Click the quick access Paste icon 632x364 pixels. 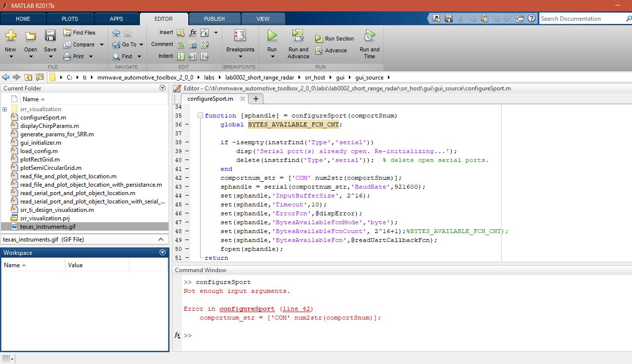pyautogui.click(x=484, y=19)
